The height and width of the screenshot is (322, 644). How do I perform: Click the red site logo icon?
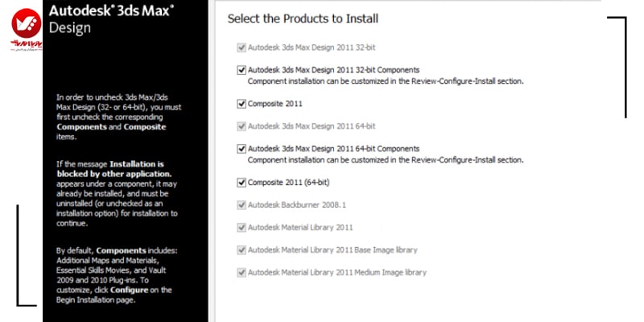[27, 23]
